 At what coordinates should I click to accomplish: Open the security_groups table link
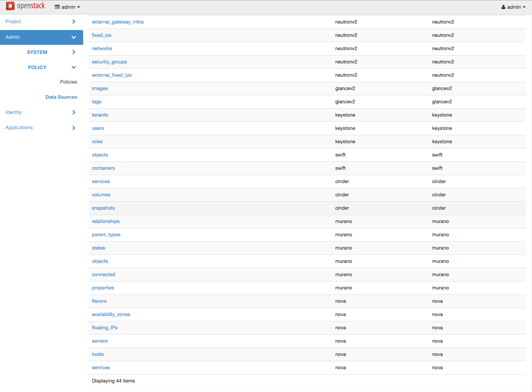pyautogui.click(x=109, y=62)
